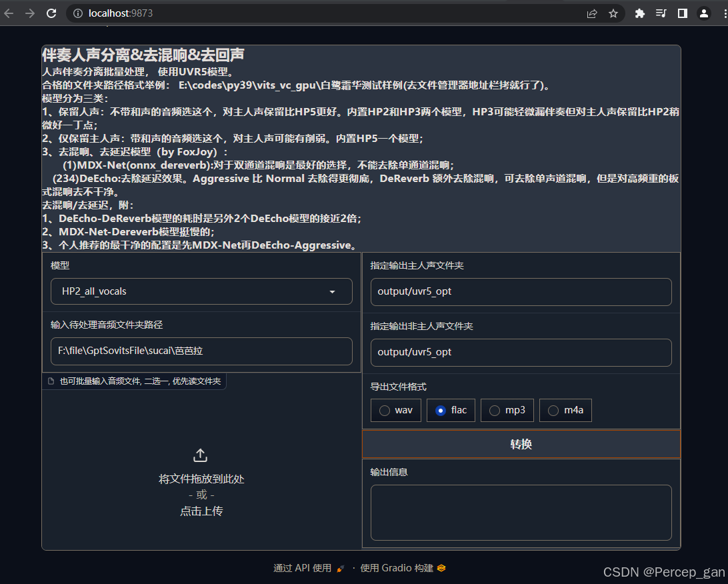Toggle the browser side panel icon
The width and height of the screenshot is (728, 584).
tap(683, 13)
